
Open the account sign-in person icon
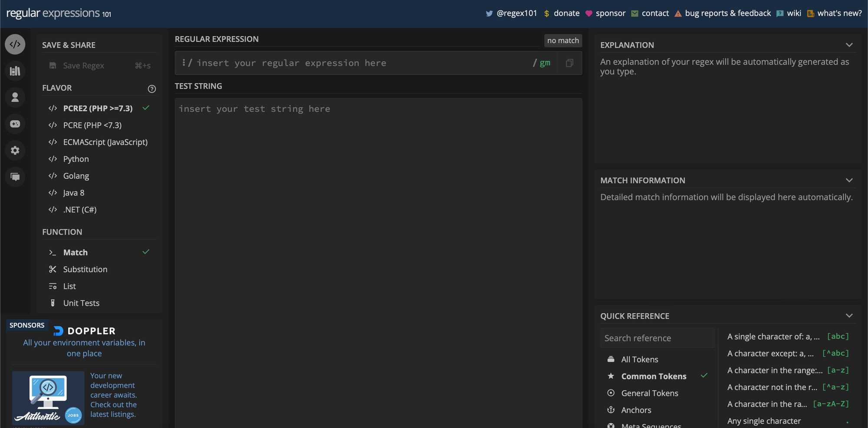pyautogui.click(x=15, y=97)
